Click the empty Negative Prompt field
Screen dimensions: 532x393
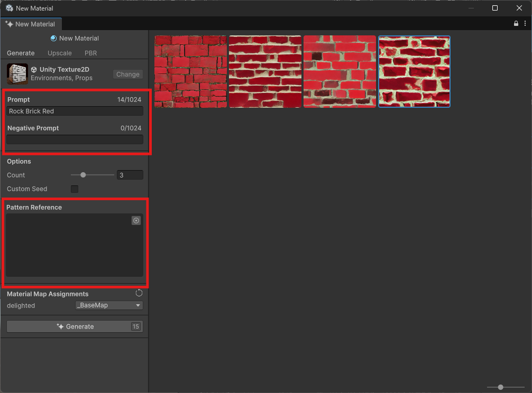tap(75, 139)
